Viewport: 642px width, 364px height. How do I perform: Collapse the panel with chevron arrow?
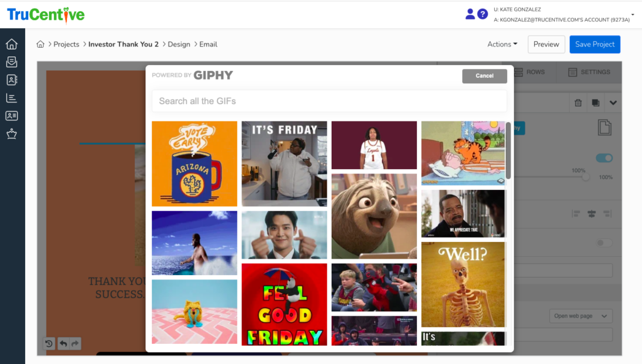[613, 103]
